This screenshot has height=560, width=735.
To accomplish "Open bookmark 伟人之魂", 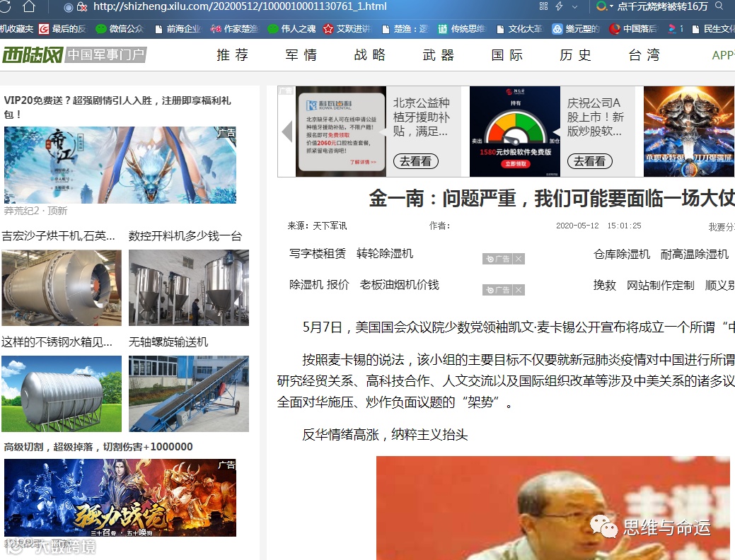I will 291,28.
